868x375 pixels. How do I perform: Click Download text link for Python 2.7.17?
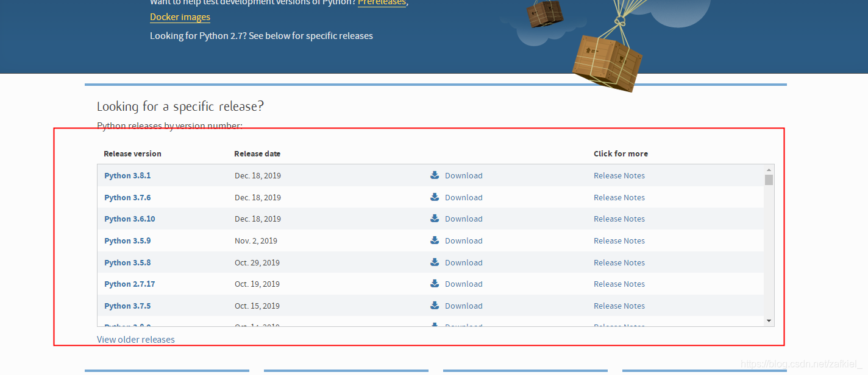tap(463, 284)
